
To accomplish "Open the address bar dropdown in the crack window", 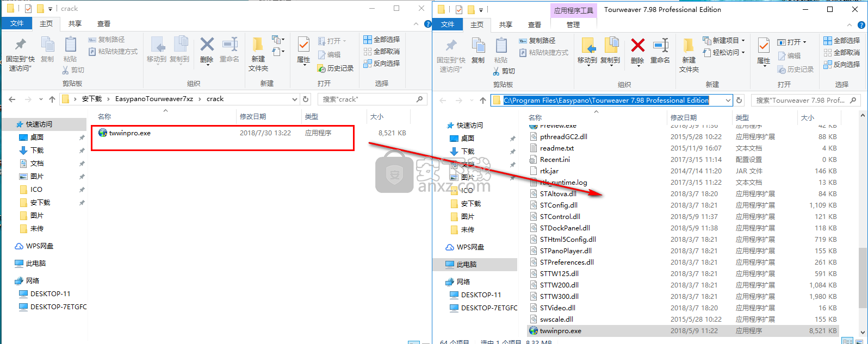I will click(x=295, y=99).
